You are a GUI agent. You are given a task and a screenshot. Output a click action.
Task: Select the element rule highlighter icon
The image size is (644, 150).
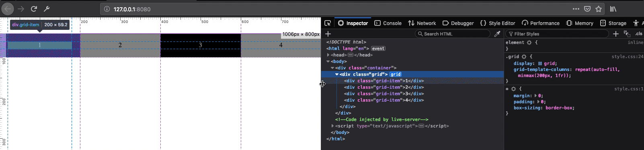529,42
